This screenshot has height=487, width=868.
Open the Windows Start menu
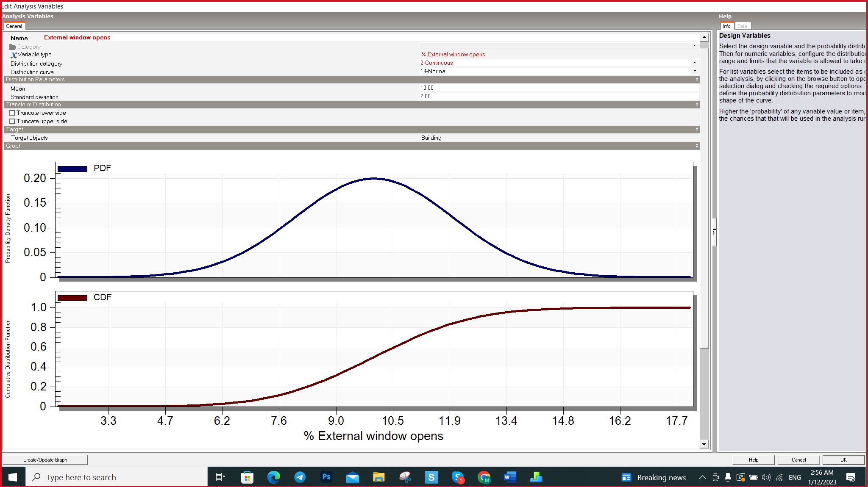coord(13,477)
